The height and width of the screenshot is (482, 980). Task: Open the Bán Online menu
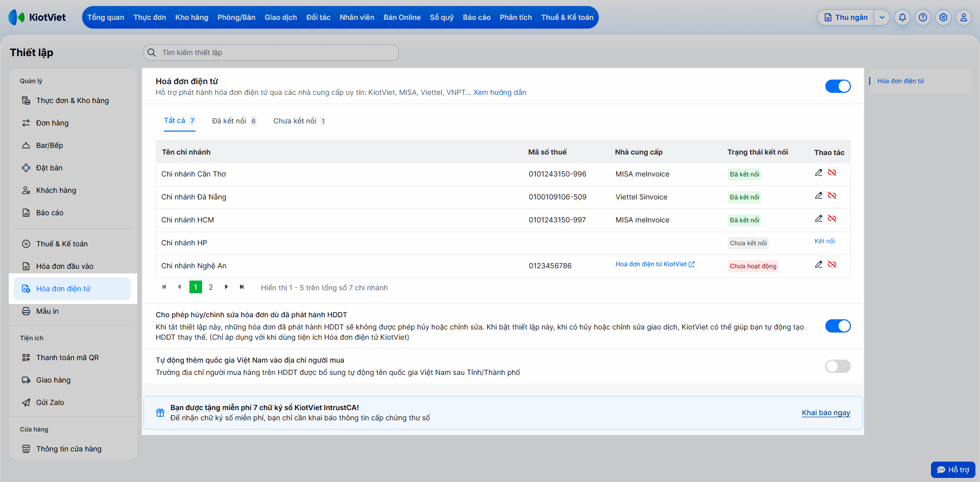point(402,17)
